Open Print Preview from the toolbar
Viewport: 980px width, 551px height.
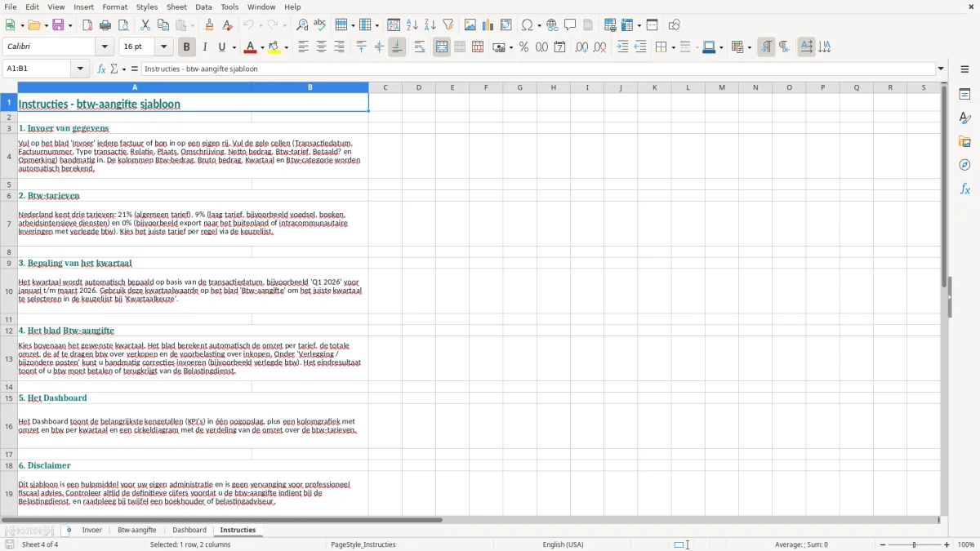pos(123,25)
